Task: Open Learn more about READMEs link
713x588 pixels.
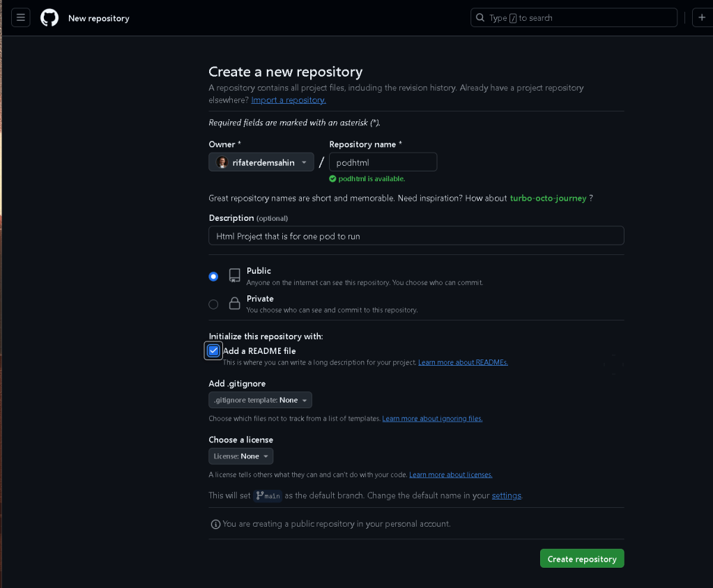Action: pyautogui.click(x=463, y=362)
